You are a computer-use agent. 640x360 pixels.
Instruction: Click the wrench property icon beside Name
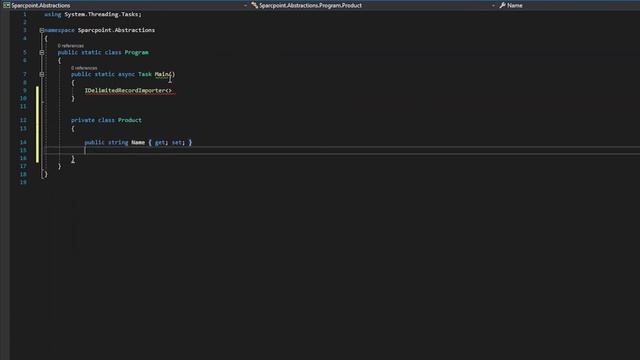[502, 5]
